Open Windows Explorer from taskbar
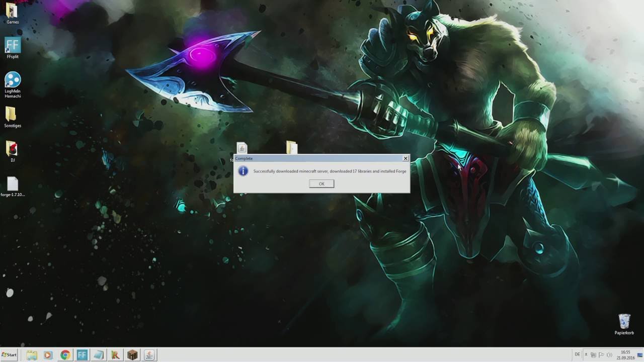644x362 pixels. tap(32, 355)
